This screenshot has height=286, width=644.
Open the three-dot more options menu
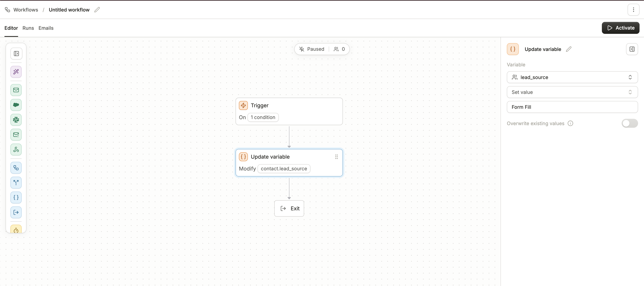pyautogui.click(x=633, y=10)
